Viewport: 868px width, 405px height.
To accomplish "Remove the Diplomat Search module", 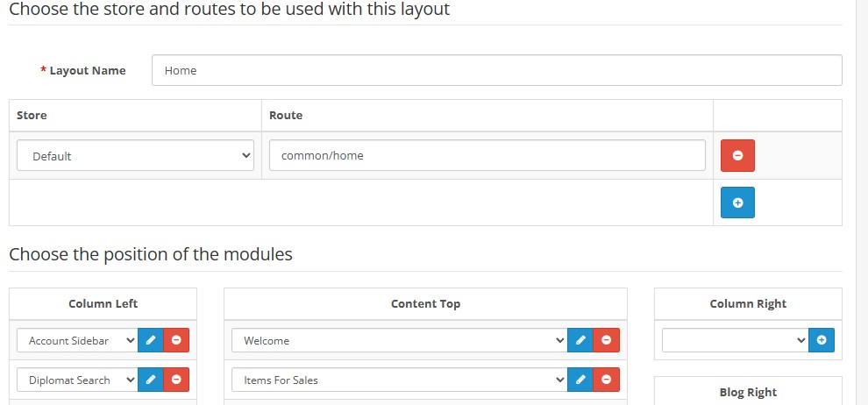I will coord(176,380).
